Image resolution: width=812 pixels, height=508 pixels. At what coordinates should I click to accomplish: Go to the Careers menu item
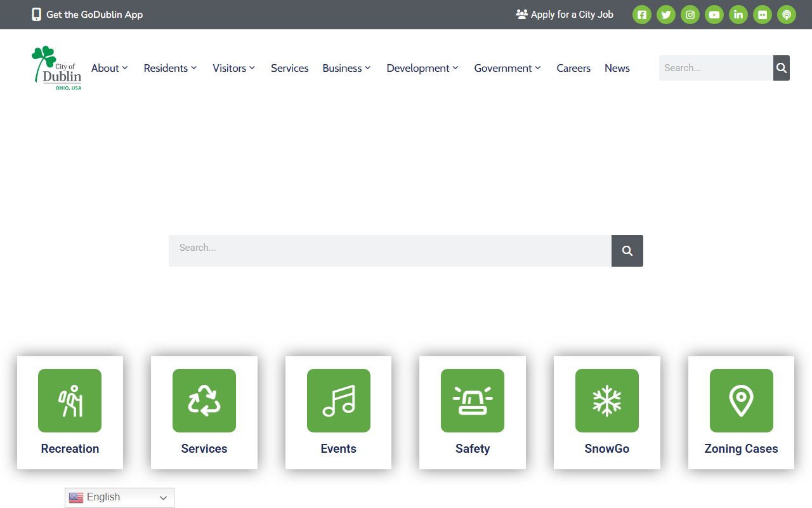coord(573,68)
